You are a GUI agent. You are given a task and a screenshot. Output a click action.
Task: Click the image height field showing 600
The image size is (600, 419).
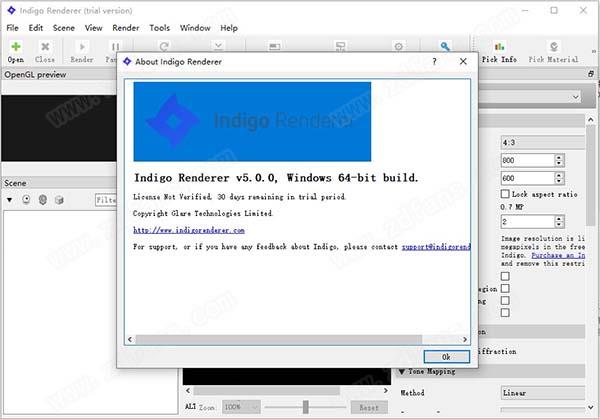pyautogui.click(x=528, y=178)
